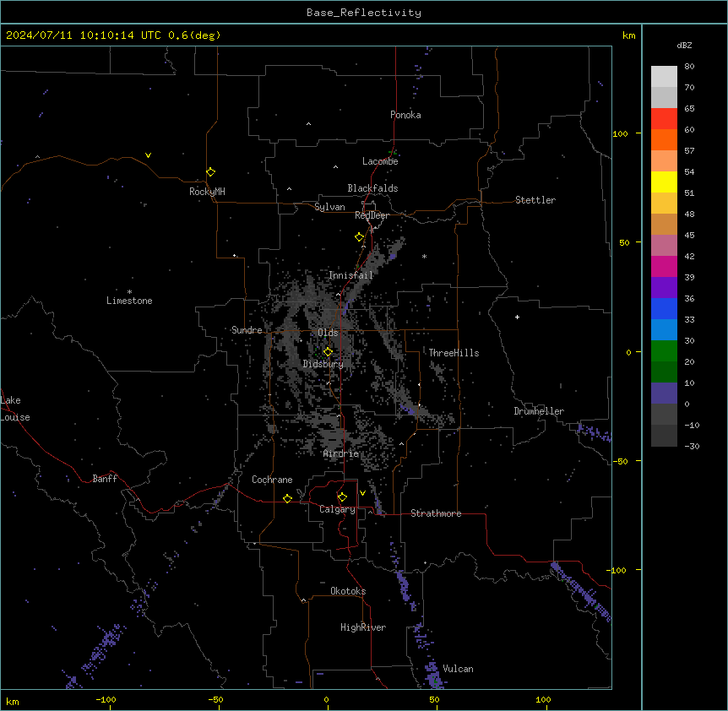The image size is (728, 711).
Task: Click the Strathmore label
Action: click(436, 513)
